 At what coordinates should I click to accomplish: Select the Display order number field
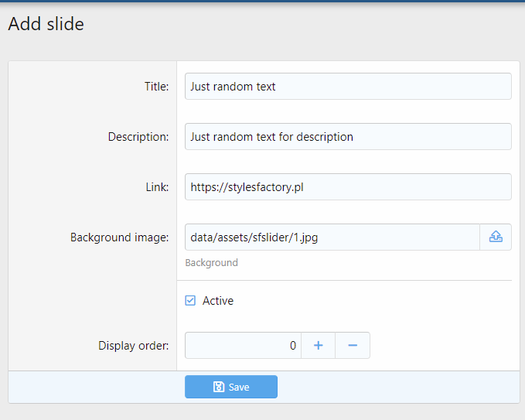(243, 345)
